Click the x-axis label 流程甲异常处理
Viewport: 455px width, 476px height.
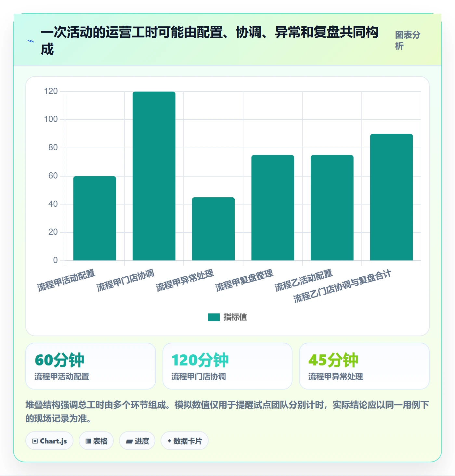pyautogui.click(x=185, y=280)
